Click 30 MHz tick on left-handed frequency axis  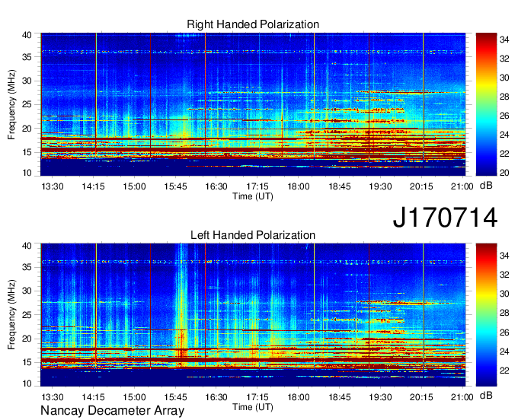coord(27,291)
